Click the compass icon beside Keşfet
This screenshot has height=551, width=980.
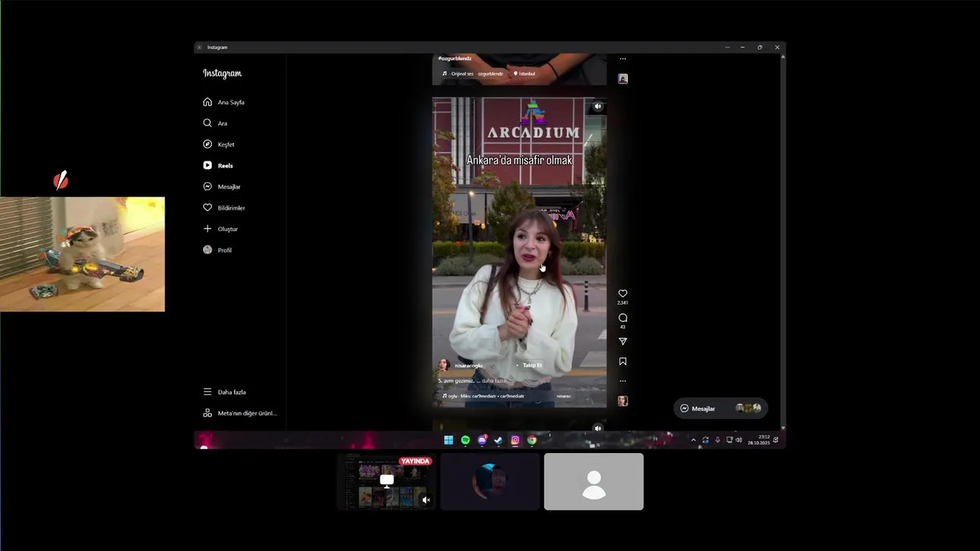[207, 144]
